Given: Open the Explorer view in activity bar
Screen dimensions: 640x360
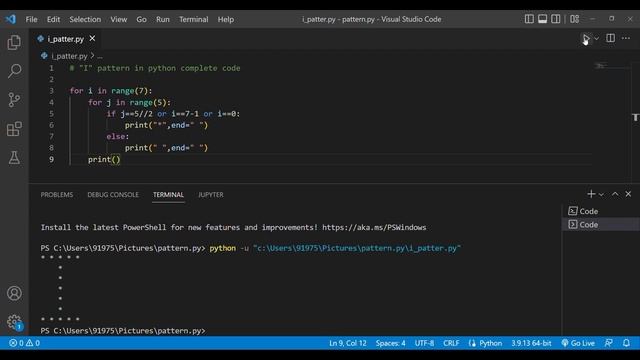Looking at the screenshot, I should pos(14,42).
